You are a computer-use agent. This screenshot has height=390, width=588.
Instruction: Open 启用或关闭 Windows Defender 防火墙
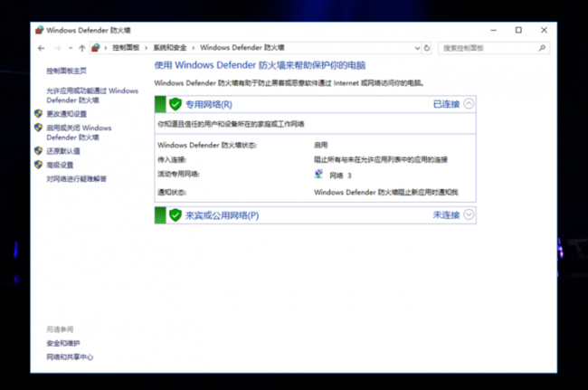pyautogui.click(x=79, y=132)
